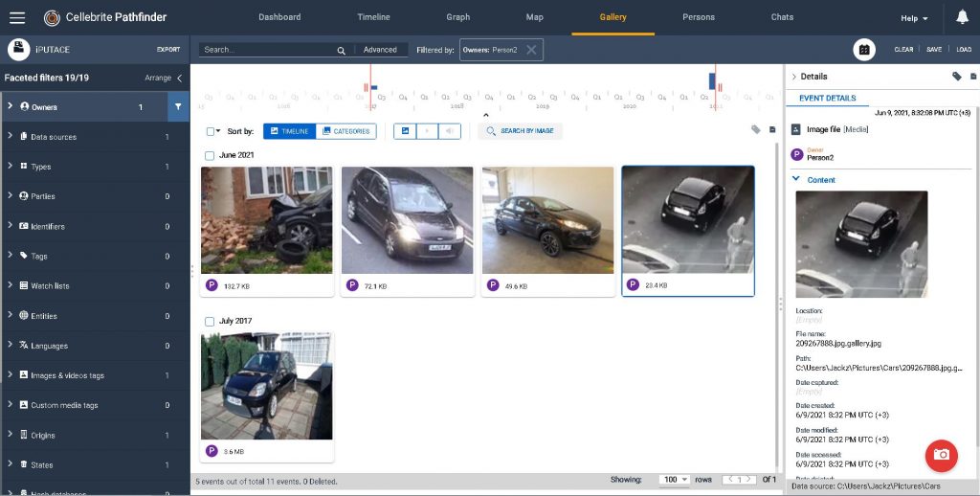Open the rows-per-page dropdown
The width and height of the screenshot is (980, 496).
point(674,480)
